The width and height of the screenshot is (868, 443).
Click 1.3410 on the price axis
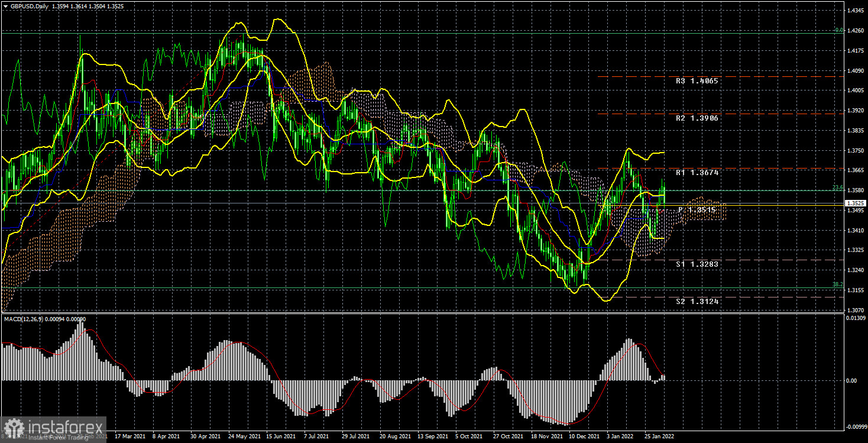855,231
